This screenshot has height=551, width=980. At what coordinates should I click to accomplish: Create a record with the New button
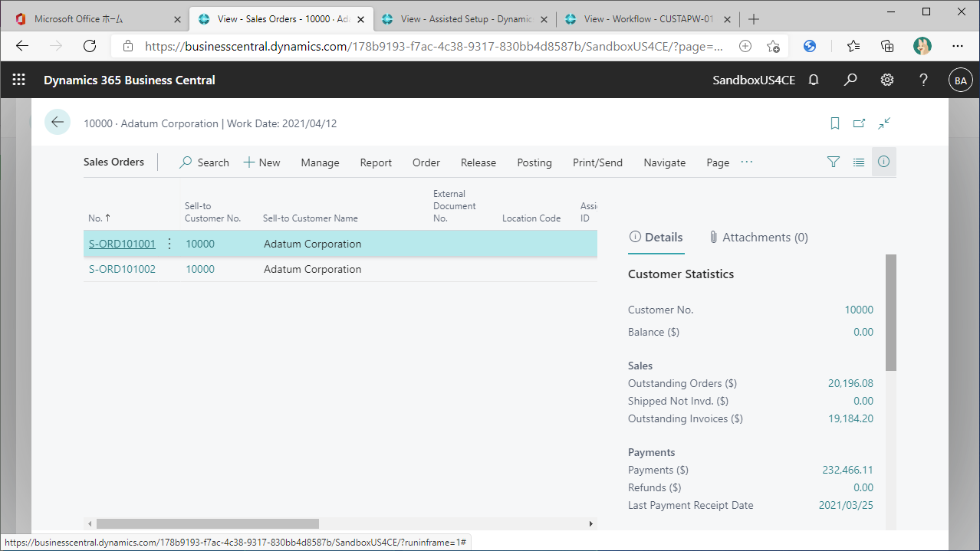(261, 162)
